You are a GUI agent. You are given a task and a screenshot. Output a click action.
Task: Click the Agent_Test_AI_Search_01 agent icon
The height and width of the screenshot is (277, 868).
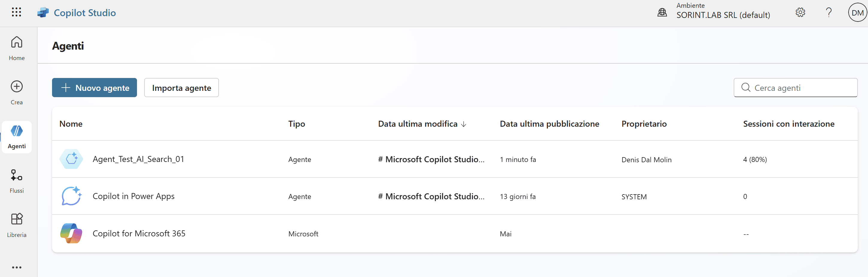point(71,159)
